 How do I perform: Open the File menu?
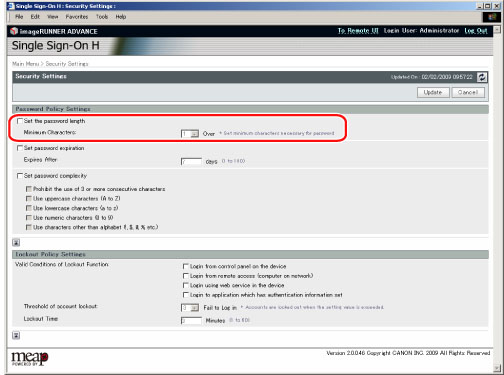[x=19, y=17]
